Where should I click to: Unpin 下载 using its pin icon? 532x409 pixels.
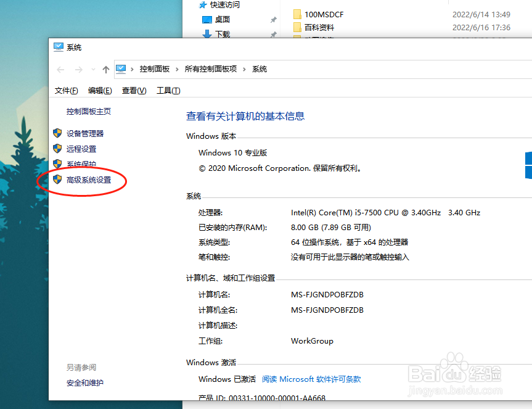coord(274,35)
